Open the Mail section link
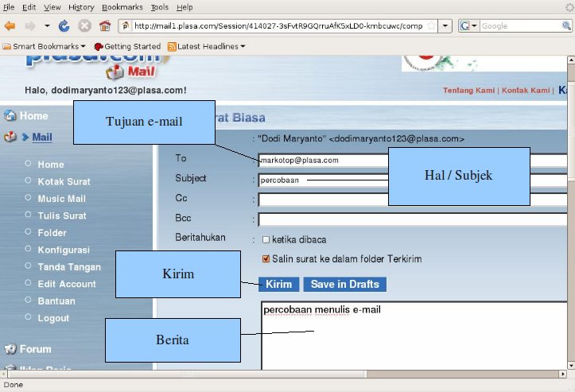The image size is (575, 392). point(42,137)
